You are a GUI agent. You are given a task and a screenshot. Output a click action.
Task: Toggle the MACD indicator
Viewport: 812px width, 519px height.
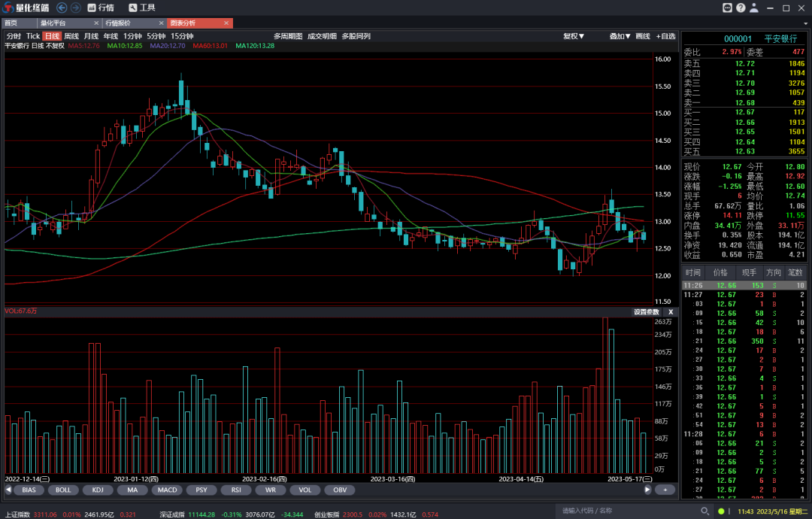pyautogui.click(x=167, y=490)
